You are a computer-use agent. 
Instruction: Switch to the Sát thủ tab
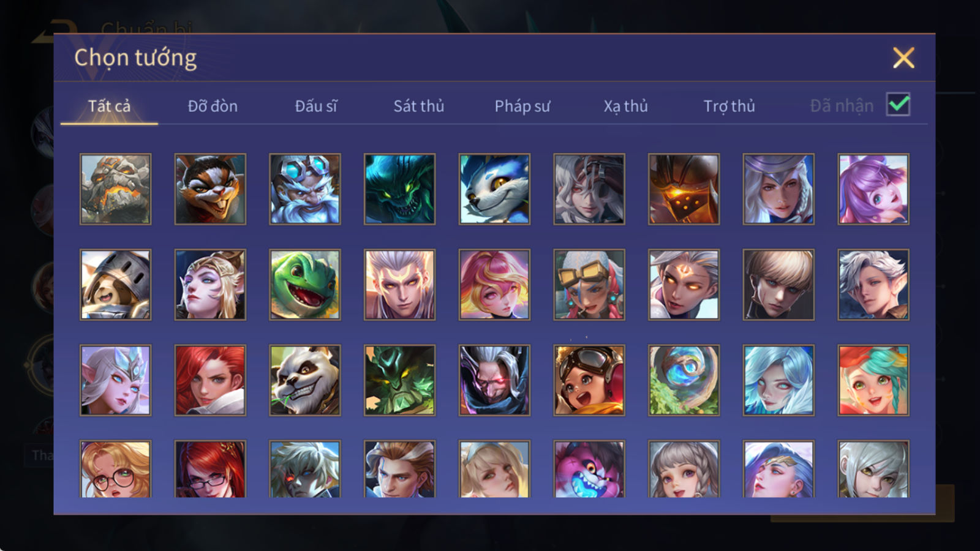click(419, 106)
